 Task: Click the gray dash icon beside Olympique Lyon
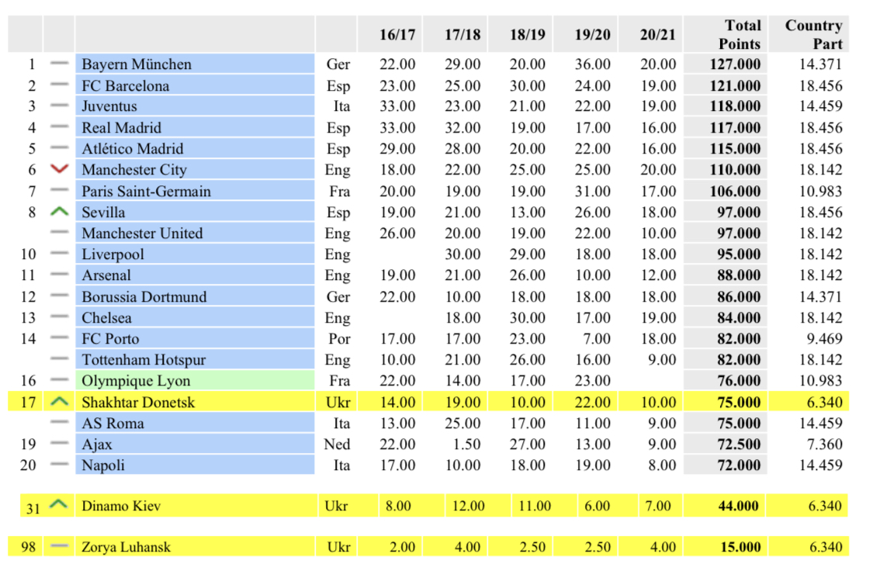59,380
